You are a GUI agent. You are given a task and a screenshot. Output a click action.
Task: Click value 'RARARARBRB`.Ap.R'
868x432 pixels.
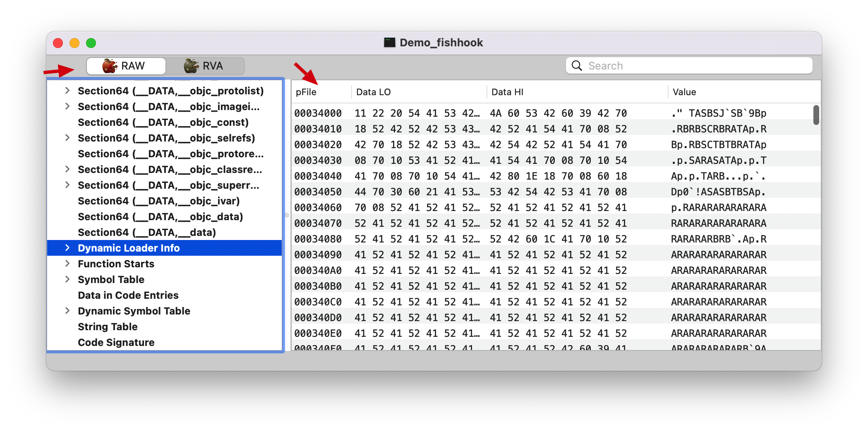click(x=719, y=239)
